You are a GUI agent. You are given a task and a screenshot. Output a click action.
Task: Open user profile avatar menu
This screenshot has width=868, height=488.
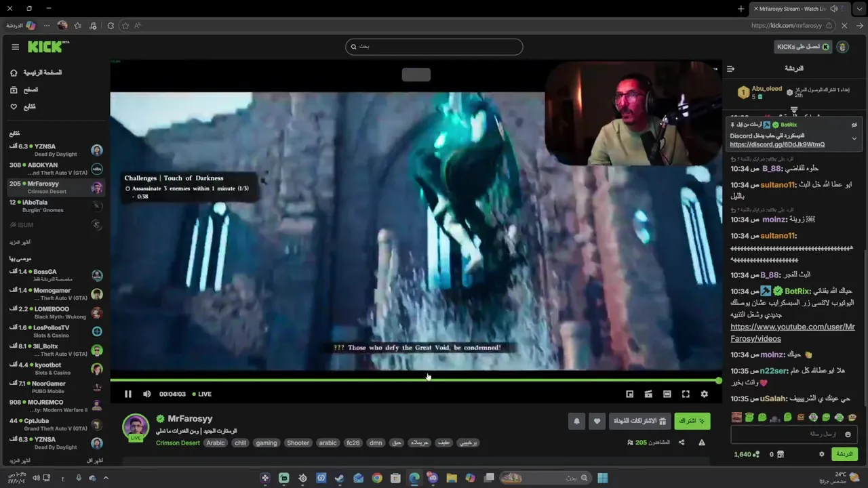(x=843, y=47)
